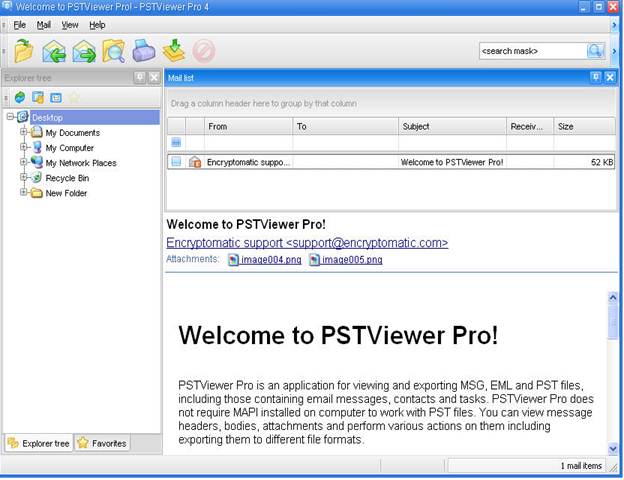
Task: Open the View menu
Action: (70, 25)
